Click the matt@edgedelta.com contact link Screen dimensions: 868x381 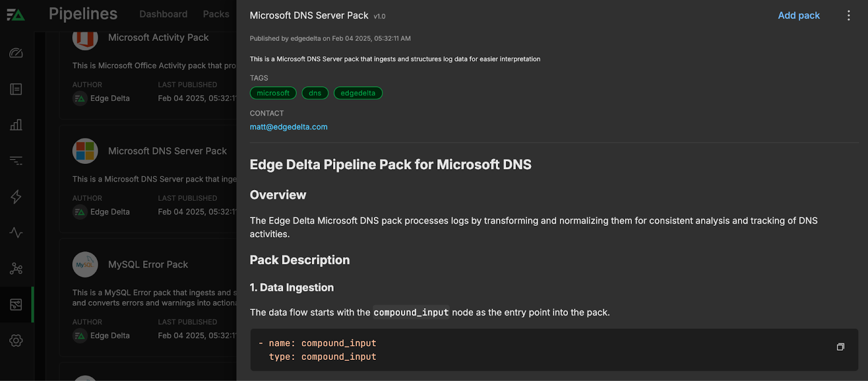pos(289,127)
